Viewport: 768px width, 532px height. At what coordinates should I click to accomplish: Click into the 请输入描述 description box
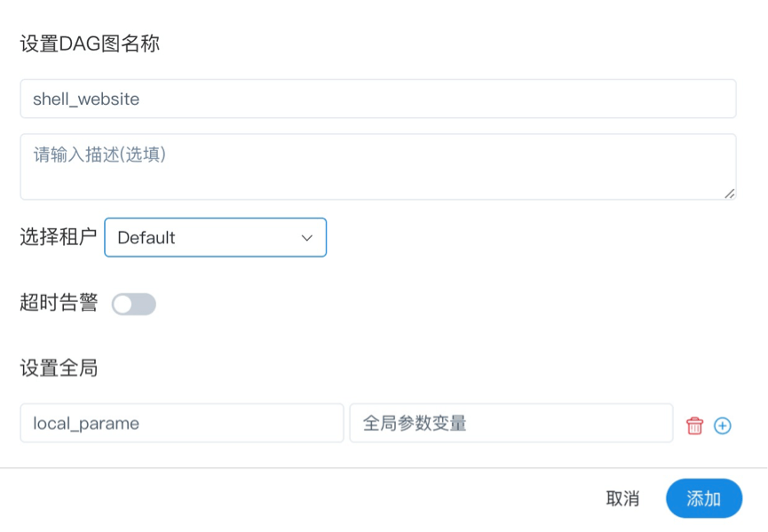pos(377,166)
